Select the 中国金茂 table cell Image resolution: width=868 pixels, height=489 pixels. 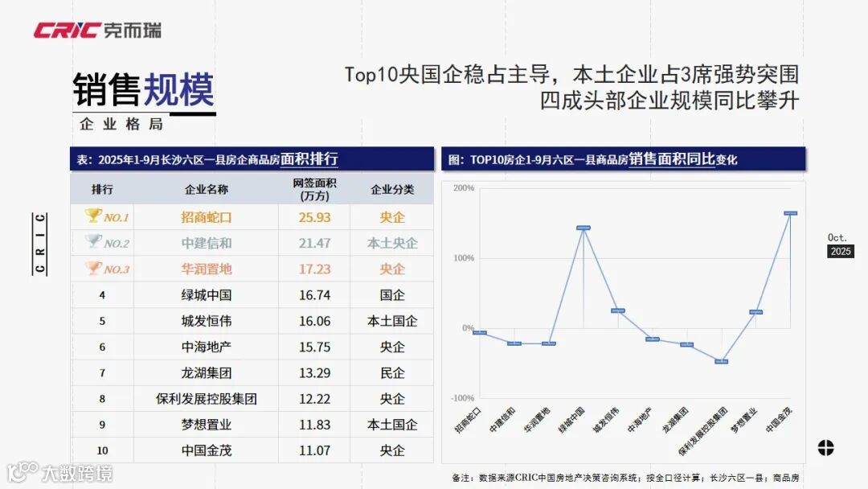(x=207, y=450)
